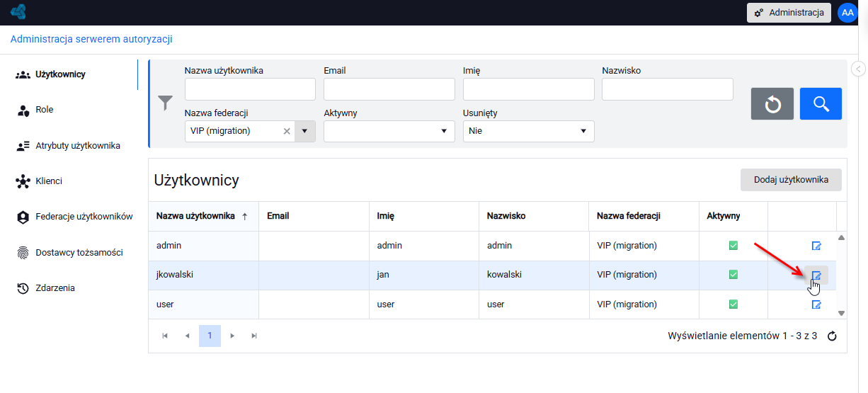
Task: Go to previous page of results
Action: 188,336
